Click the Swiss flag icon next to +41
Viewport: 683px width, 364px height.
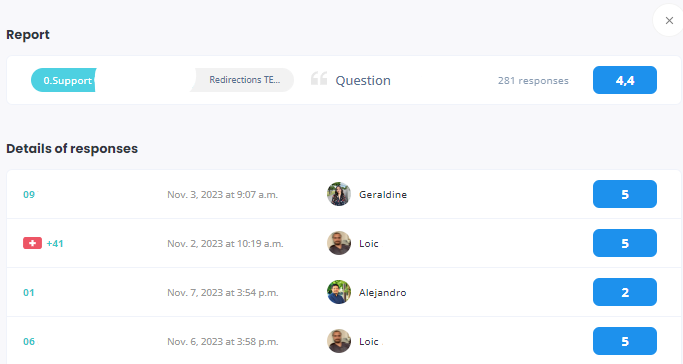point(32,243)
